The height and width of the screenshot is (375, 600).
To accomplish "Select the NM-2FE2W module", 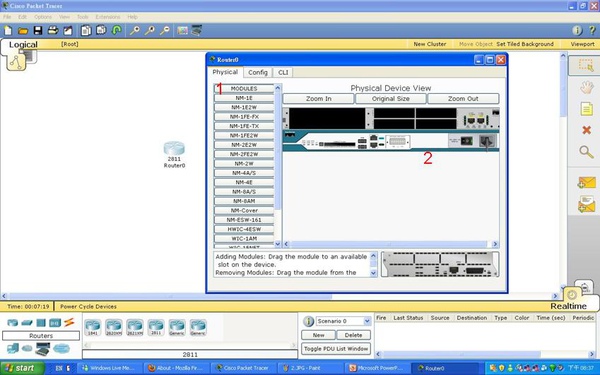I will coord(244,154).
